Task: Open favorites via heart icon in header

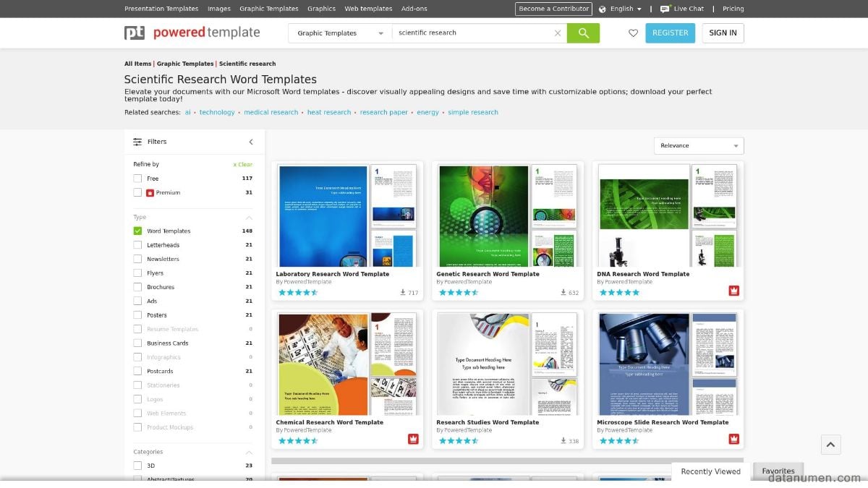Action: click(x=633, y=33)
